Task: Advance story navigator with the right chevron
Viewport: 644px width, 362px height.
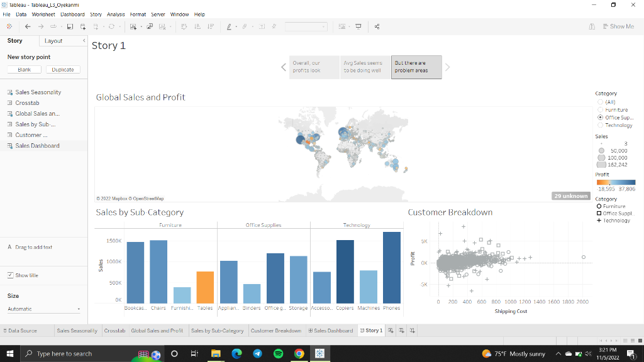Action: [x=448, y=67]
